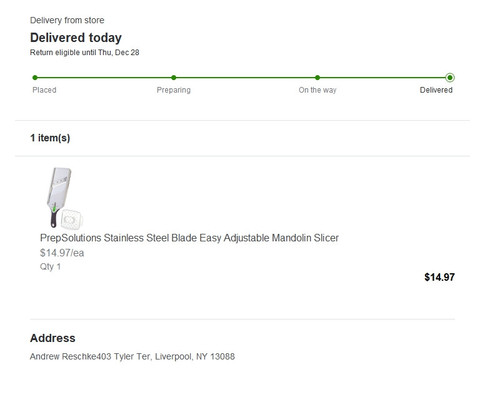The width and height of the screenshot is (500, 404).
Task: Open the mandolin slicer product image
Action: (65, 198)
